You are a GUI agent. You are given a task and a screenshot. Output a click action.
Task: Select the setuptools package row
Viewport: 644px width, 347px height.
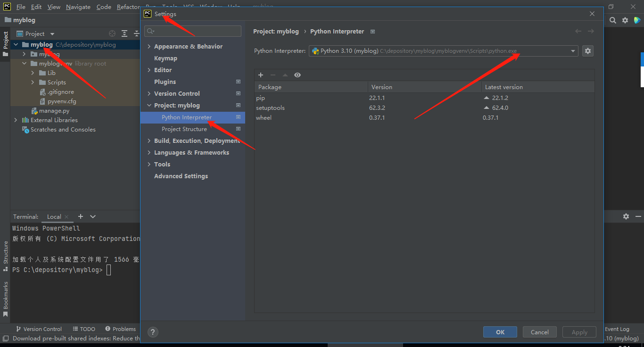tap(424, 108)
